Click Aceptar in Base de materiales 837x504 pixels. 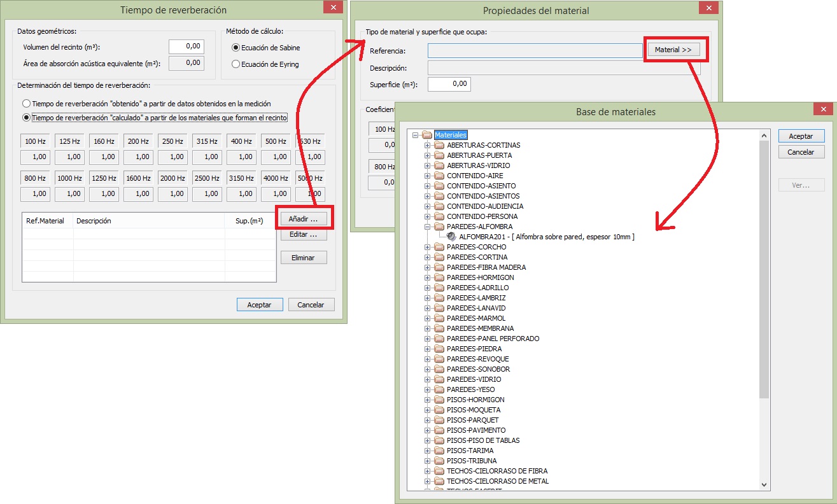coord(801,136)
